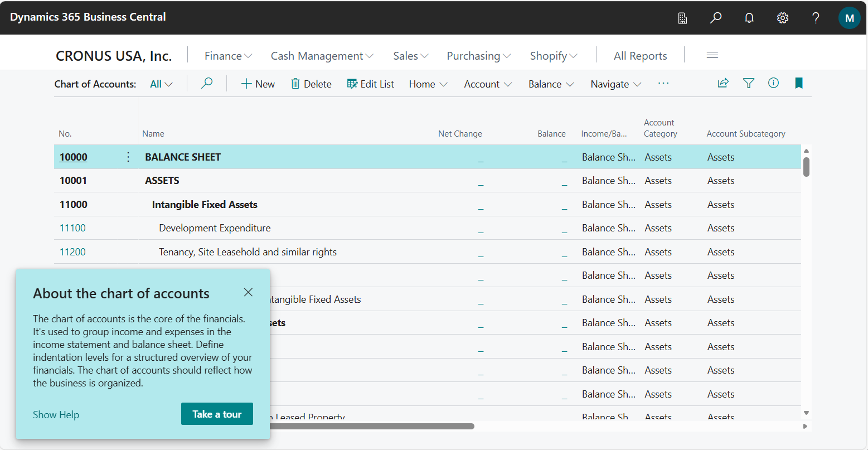Open the Help menu
The image size is (868, 450).
point(815,17)
